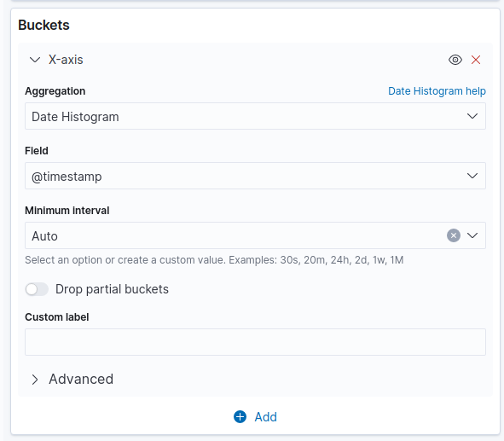Image resolution: width=504 pixels, height=441 pixels.
Task: Select the @timestamp field box
Action: tap(255, 176)
